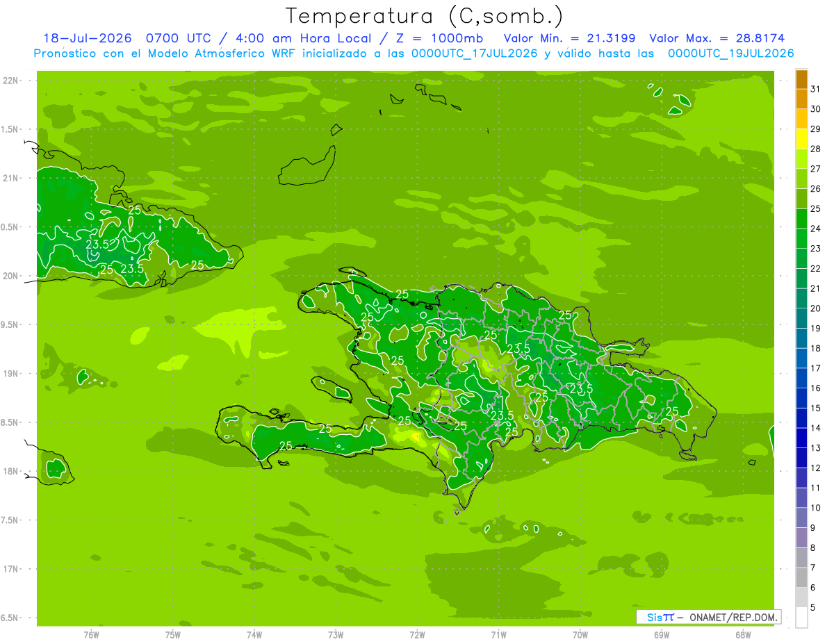Click the teal swatch between 20 and 21

pos(801,299)
